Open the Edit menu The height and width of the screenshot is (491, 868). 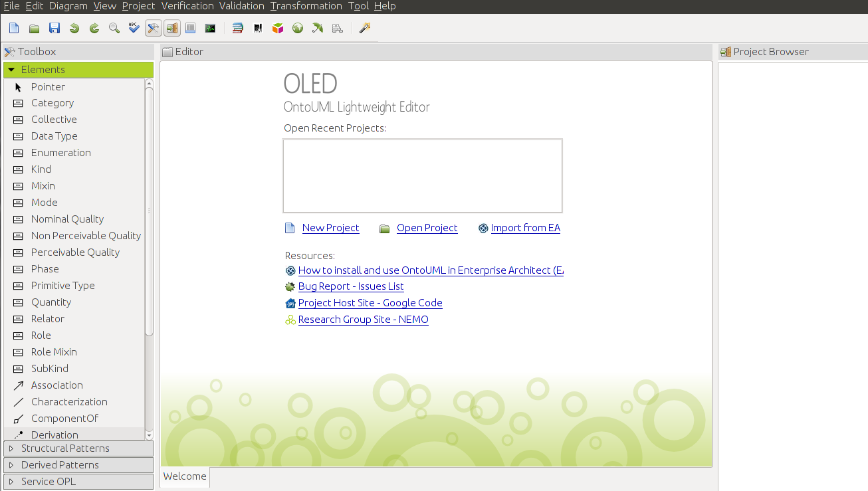click(x=35, y=6)
